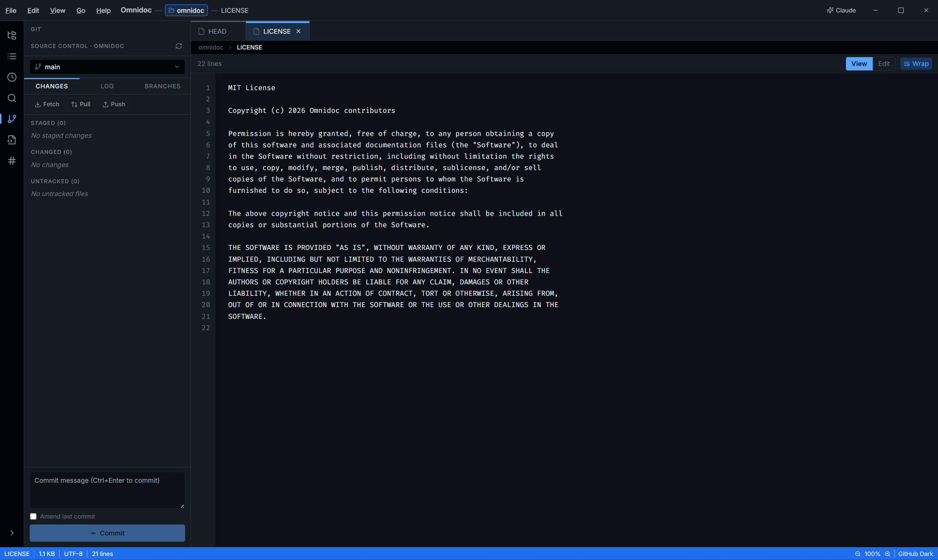Open the View menu

tap(57, 11)
